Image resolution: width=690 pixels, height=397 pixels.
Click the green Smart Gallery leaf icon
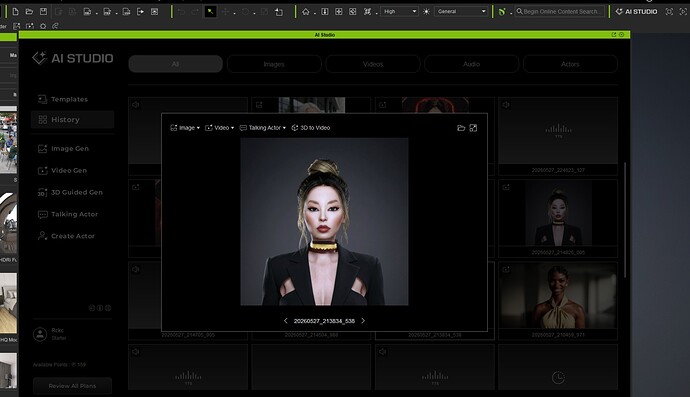point(502,12)
